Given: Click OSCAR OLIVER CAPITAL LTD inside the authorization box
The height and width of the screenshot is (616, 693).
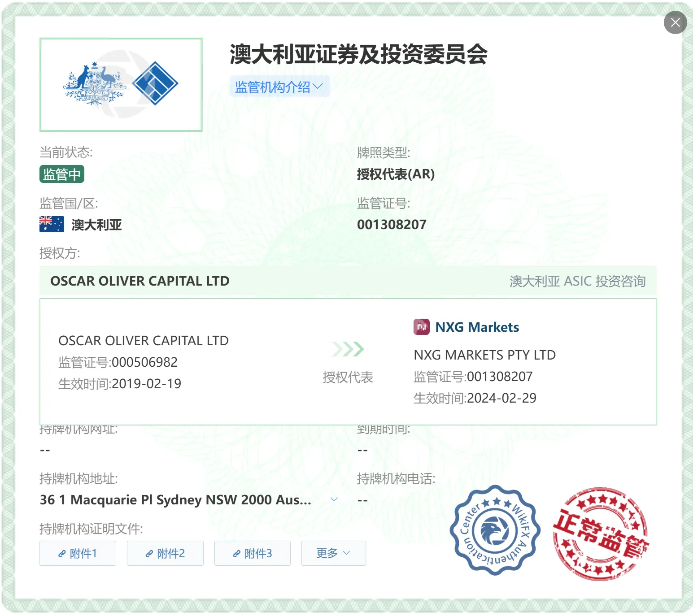Looking at the screenshot, I should pos(144,341).
